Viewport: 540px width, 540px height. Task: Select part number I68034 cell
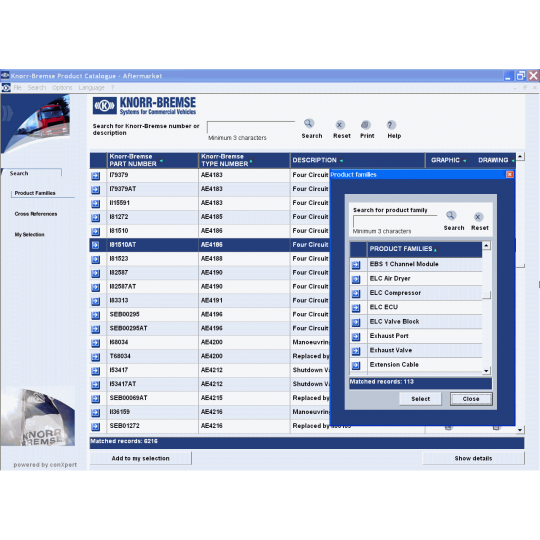pos(153,342)
